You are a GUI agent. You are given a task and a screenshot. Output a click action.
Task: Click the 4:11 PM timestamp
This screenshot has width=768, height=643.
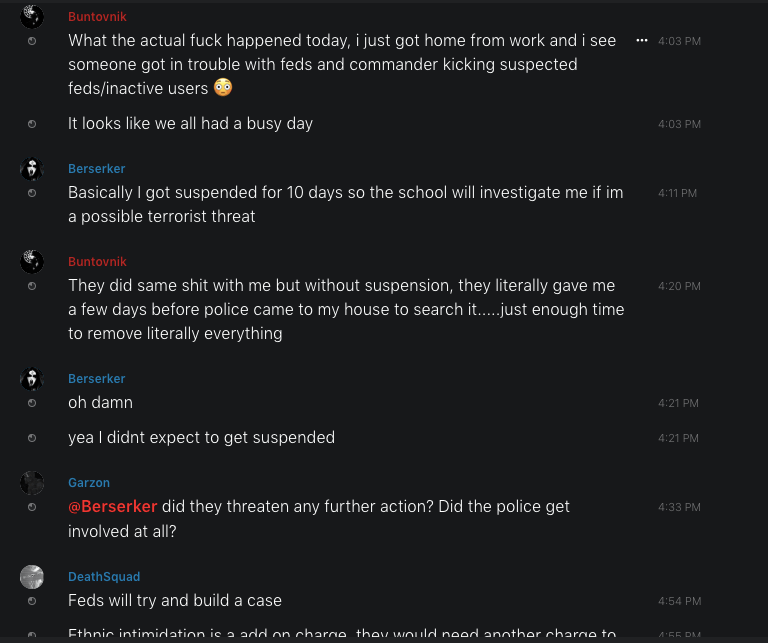point(677,193)
